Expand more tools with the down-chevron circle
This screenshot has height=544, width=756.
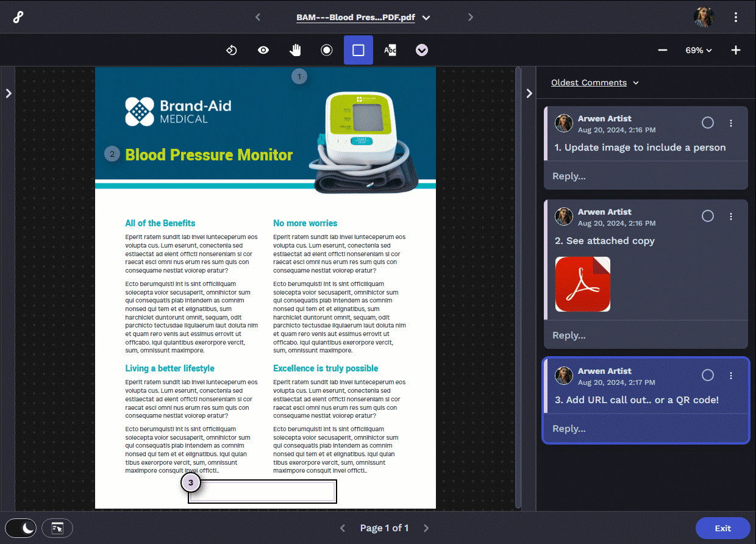[x=422, y=50]
